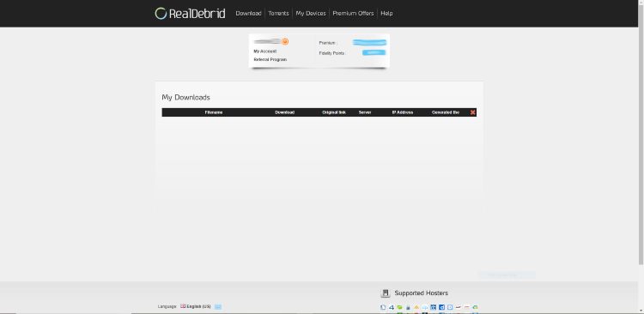The width and height of the screenshot is (644, 314).
Task: Click the RealDebrid logo
Action: 190,14
